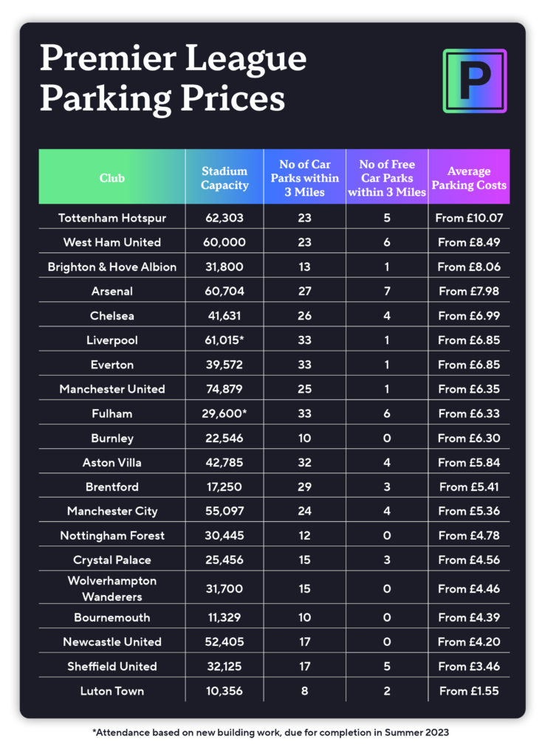
Task: Click the No of Free Car Parks header
Action: (387, 178)
